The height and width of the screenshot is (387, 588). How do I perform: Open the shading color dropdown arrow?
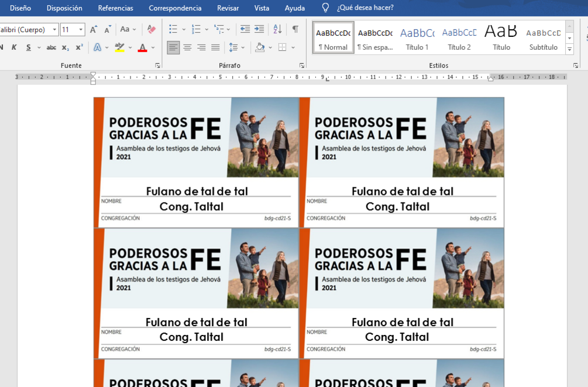[x=270, y=47]
